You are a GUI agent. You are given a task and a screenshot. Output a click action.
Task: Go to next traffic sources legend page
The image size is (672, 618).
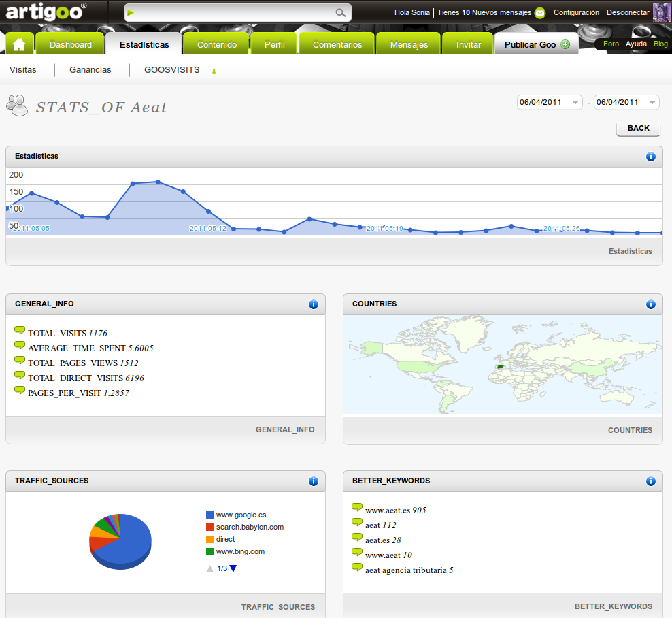(233, 568)
